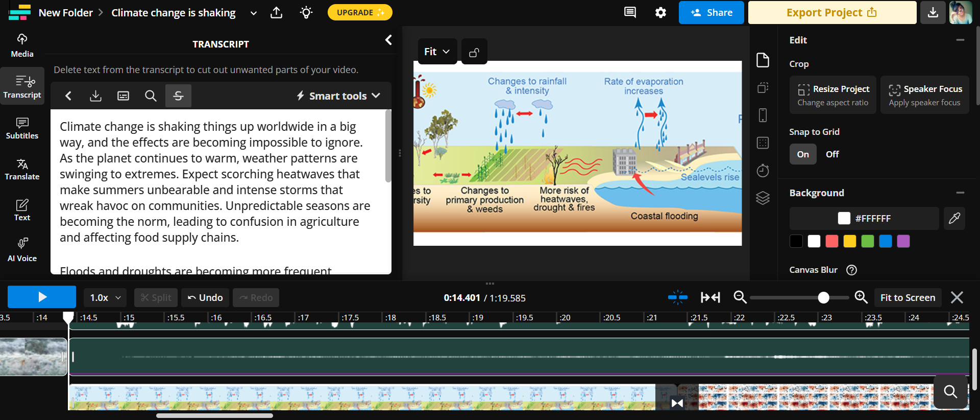This screenshot has height=420, width=980.
Task: Use the eyedropper color picker icon
Action: [954, 218]
